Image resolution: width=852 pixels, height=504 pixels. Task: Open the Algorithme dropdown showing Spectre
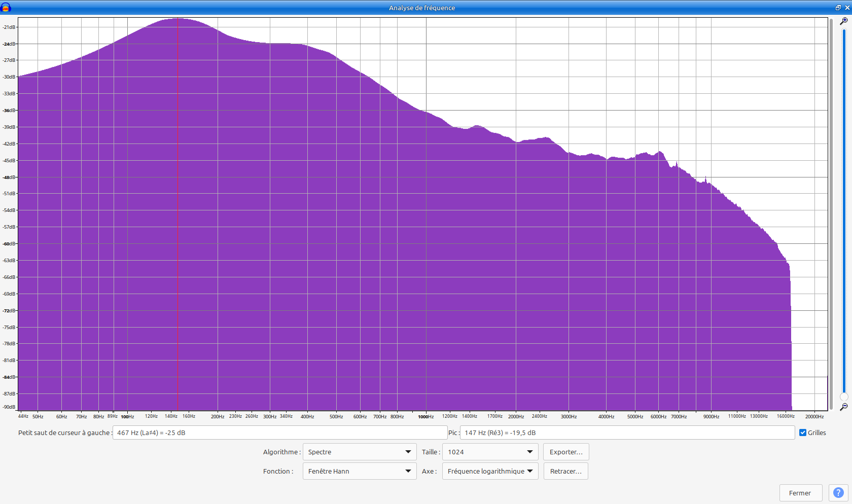pyautogui.click(x=360, y=452)
